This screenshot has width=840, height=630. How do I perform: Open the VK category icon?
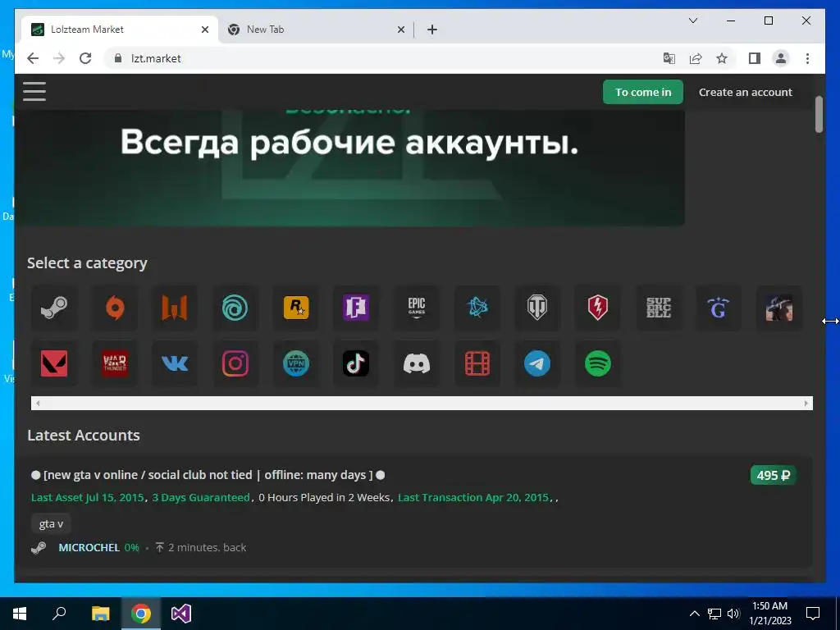(175, 363)
